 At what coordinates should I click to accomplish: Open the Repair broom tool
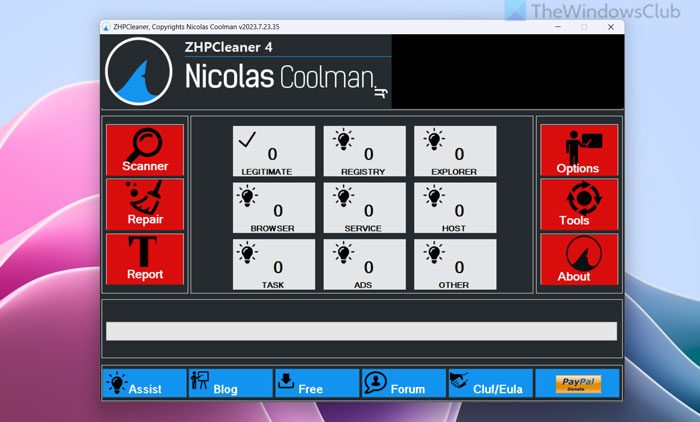pos(145,205)
